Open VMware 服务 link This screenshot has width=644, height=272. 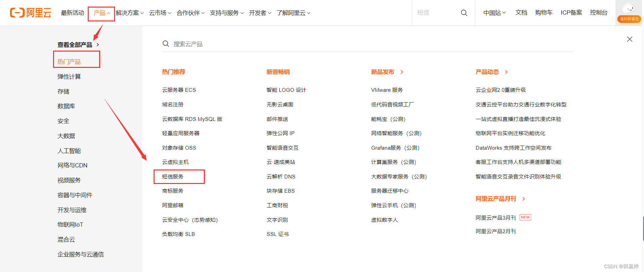point(387,90)
